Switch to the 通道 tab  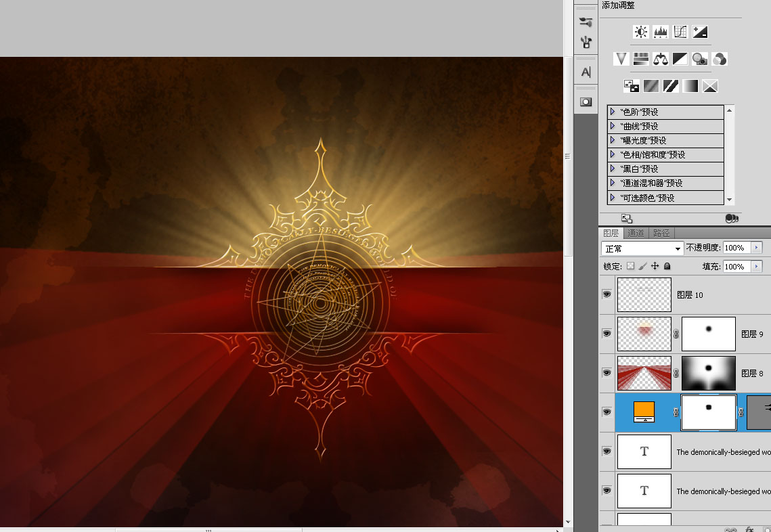636,234
